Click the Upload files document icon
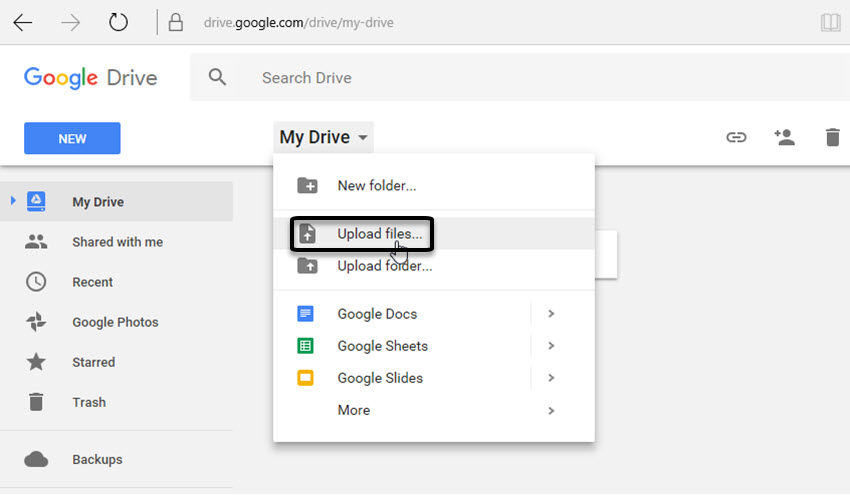Screen dimensions: 850x495 coord(307,233)
